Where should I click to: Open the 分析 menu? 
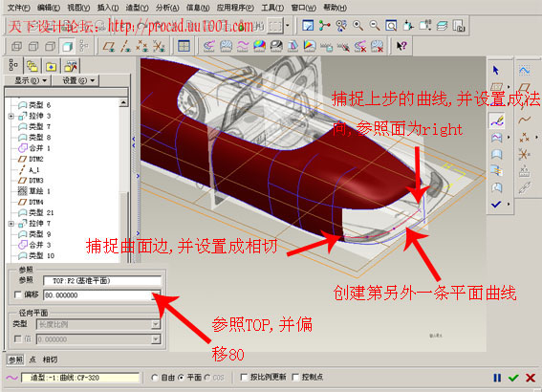167,8
